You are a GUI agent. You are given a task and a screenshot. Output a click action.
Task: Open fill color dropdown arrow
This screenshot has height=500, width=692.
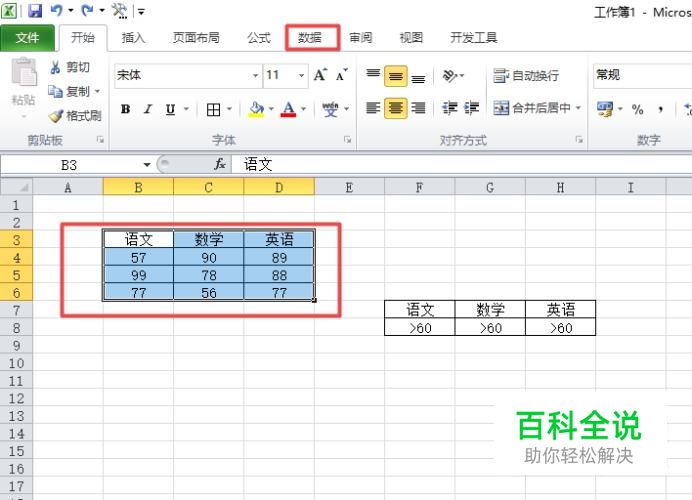tap(271, 109)
